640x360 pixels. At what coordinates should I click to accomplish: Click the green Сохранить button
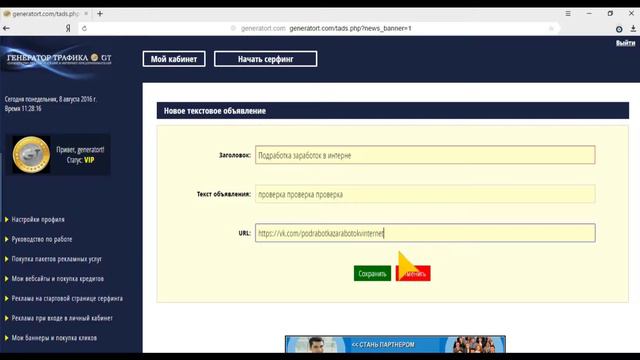pyautogui.click(x=372, y=273)
